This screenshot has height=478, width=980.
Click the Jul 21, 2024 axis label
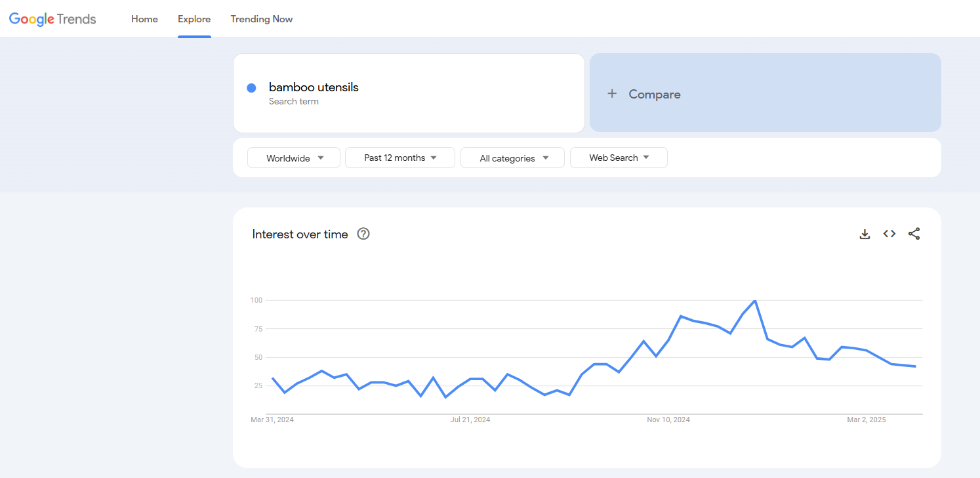[470, 420]
